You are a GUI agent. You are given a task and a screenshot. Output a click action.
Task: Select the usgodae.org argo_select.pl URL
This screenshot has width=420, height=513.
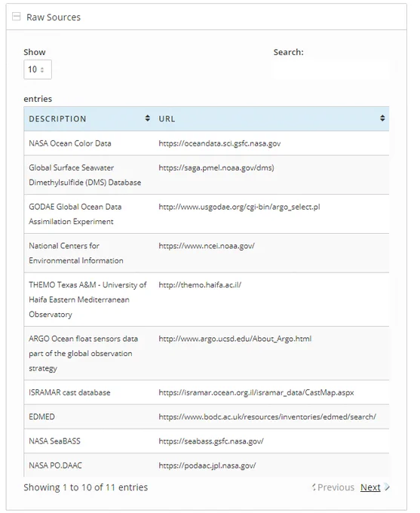coord(239,207)
